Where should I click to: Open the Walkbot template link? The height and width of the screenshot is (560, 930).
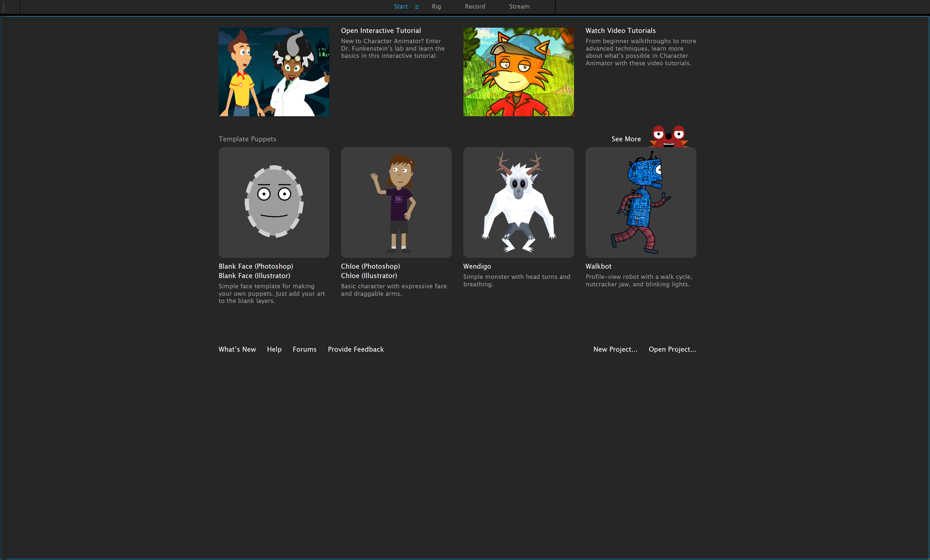(598, 266)
